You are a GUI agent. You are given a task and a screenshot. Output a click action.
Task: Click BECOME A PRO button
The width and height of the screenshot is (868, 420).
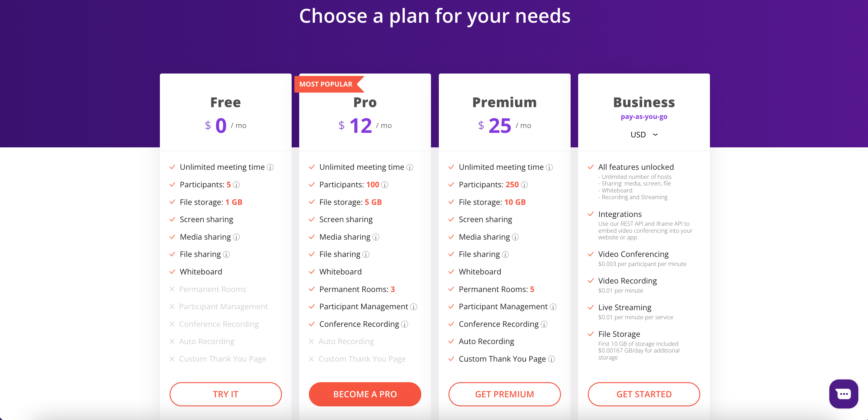365,394
